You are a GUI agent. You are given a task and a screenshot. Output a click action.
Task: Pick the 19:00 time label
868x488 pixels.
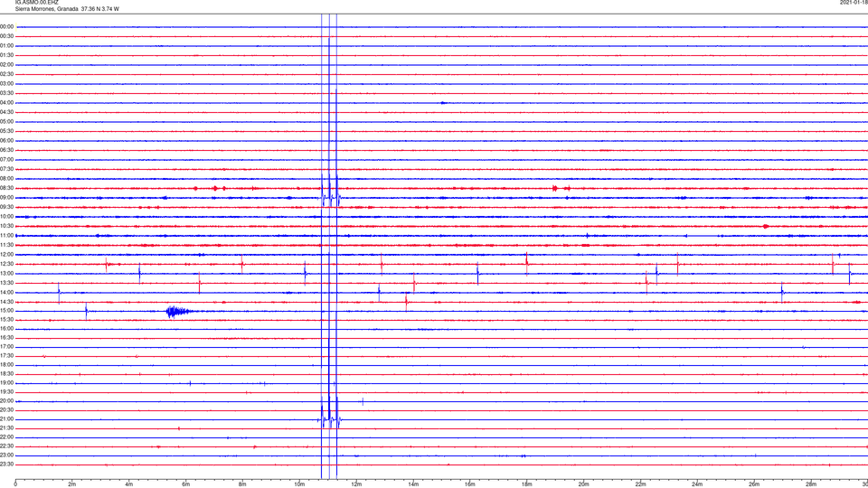click(x=7, y=382)
